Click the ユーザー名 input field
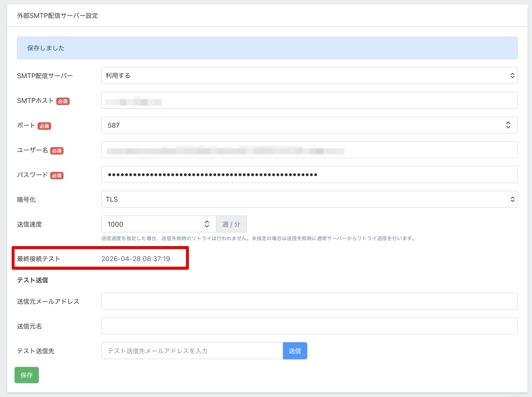The width and height of the screenshot is (532, 397). point(309,150)
